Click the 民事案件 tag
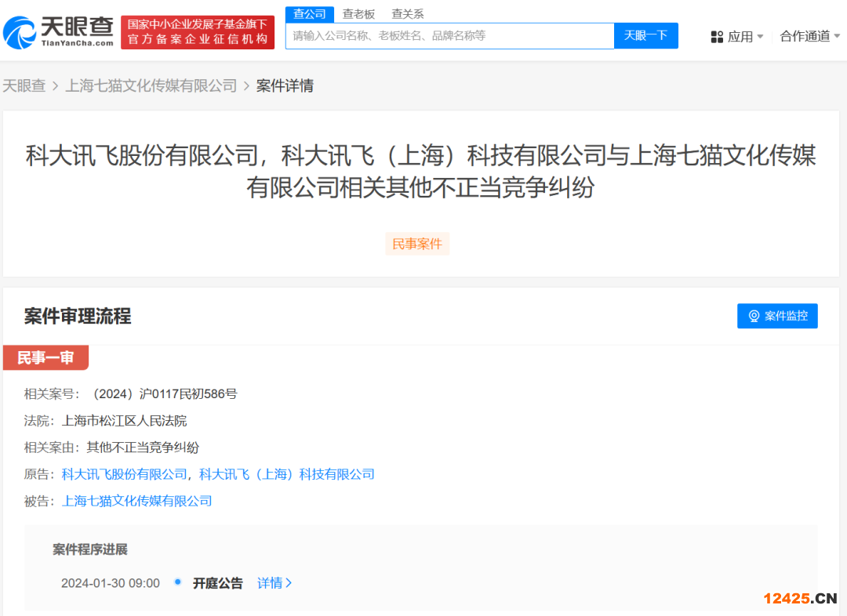 tap(417, 244)
